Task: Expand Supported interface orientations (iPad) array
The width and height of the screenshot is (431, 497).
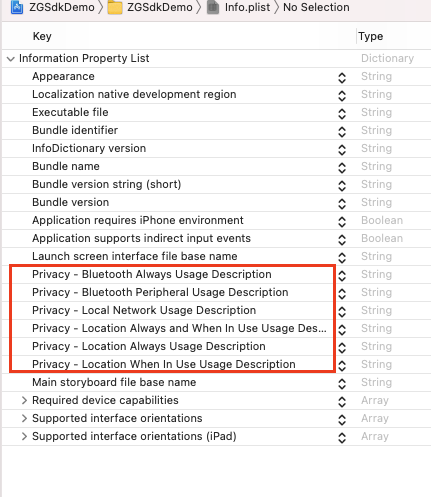Action: [24, 436]
